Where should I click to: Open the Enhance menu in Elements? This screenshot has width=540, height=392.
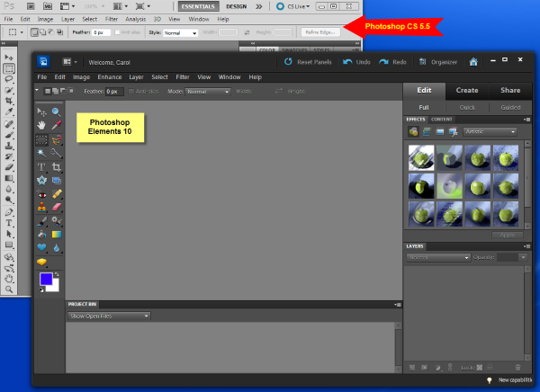click(110, 77)
